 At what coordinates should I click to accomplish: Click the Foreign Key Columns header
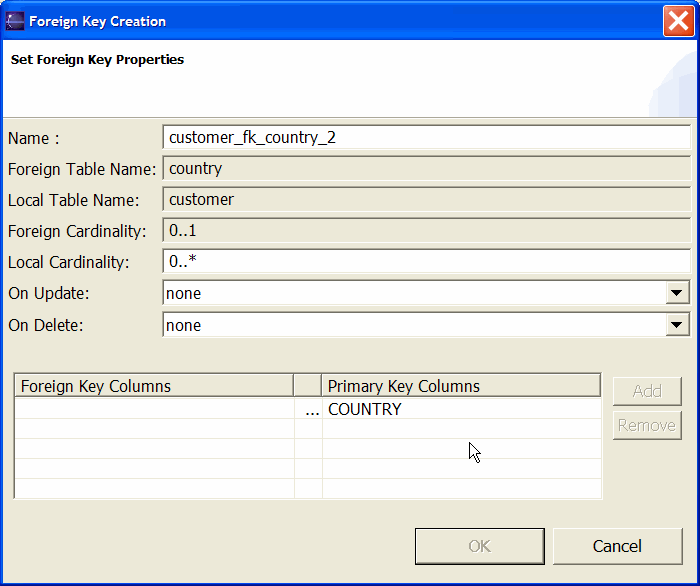154,386
